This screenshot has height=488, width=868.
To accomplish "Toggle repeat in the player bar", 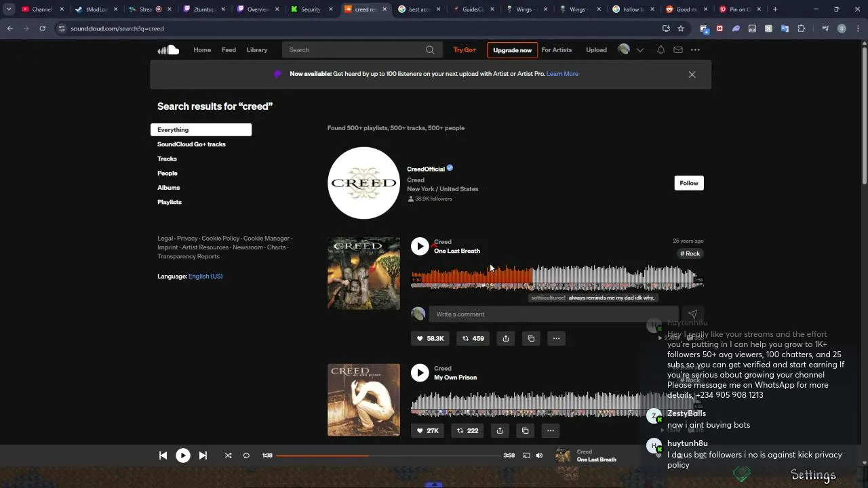I will point(246,455).
